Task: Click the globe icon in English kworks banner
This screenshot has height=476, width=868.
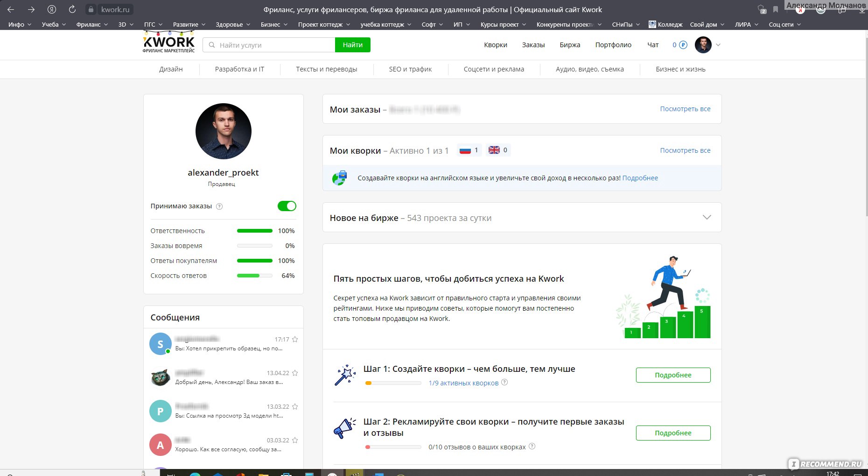Action: coord(340,178)
